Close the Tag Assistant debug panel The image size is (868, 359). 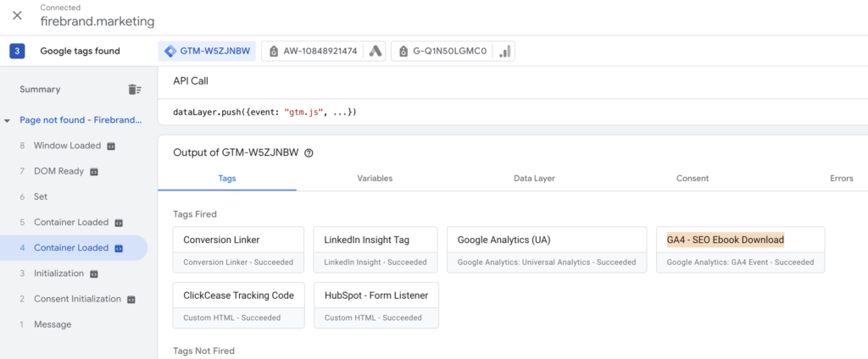17,16
